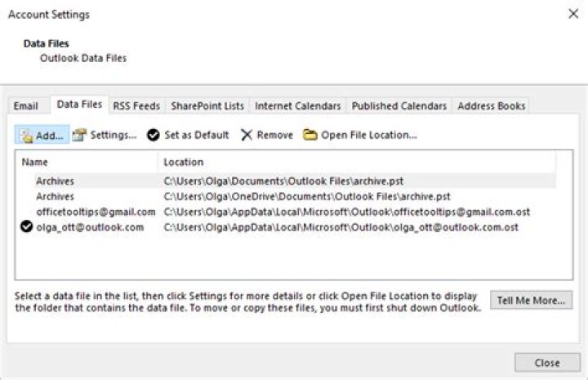Open Settings for selected data file
588x380 pixels.
tap(105, 135)
